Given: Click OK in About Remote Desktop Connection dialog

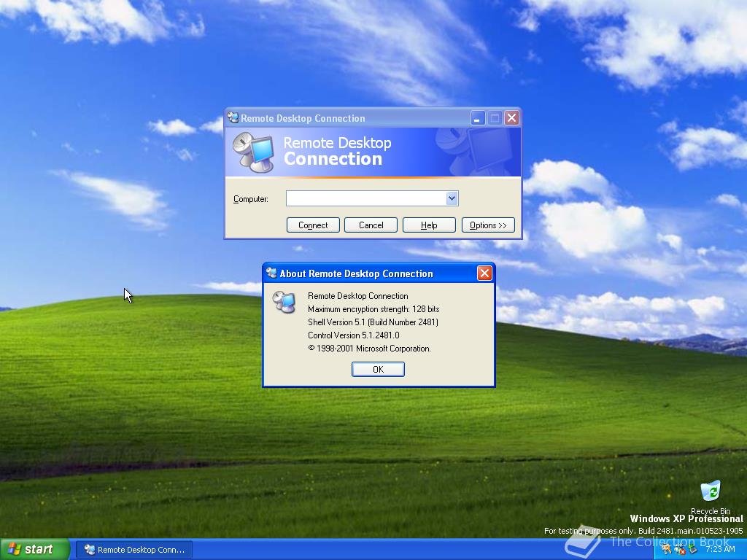Looking at the screenshot, I should pyautogui.click(x=378, y=369).
